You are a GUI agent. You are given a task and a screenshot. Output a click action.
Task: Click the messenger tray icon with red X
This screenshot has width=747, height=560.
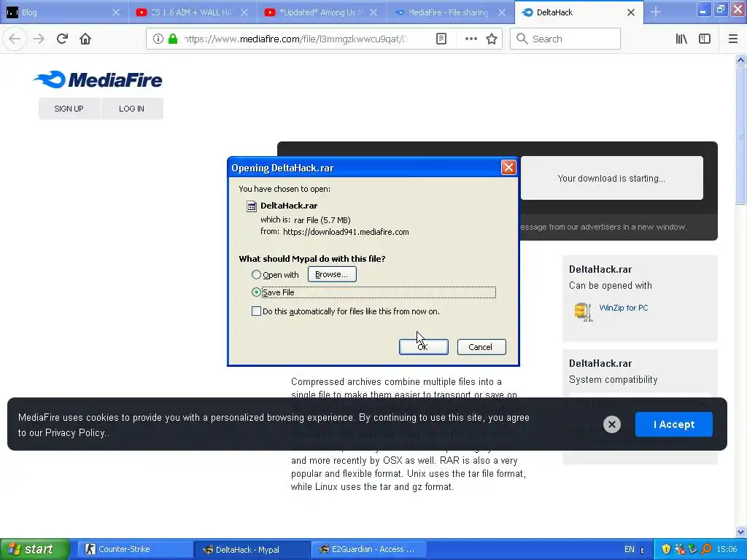(x=680, y=549)
